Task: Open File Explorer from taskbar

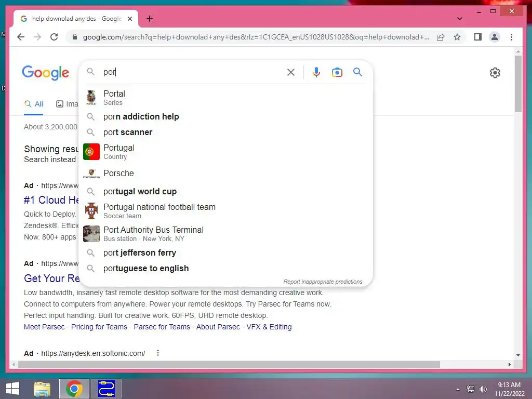Action: tap(42, 389)
